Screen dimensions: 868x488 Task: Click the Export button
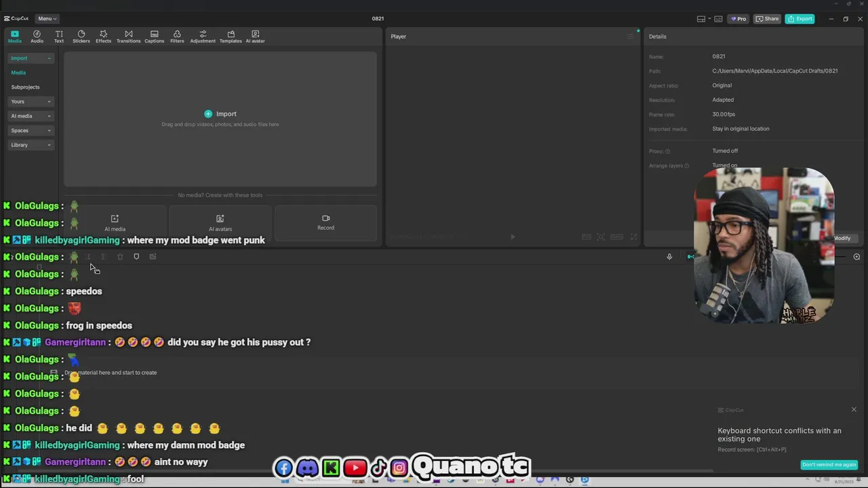point(800,19)
